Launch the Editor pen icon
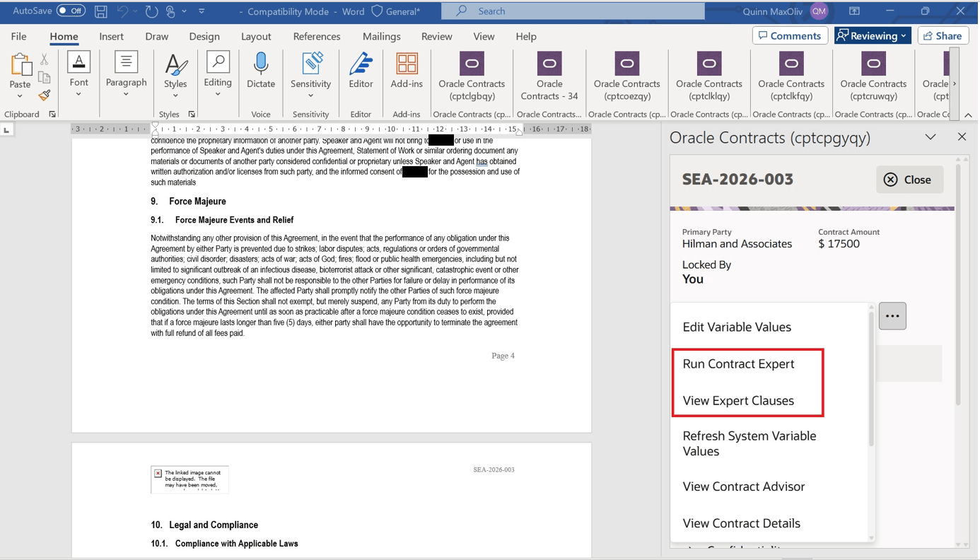This screenshot has width=980, height=560. (x=361, y=63)
